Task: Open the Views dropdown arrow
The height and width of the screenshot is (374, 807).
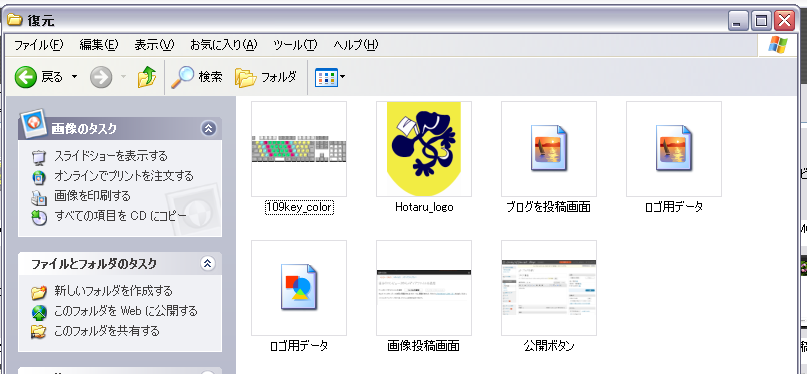Action: (x=342, y=78)
